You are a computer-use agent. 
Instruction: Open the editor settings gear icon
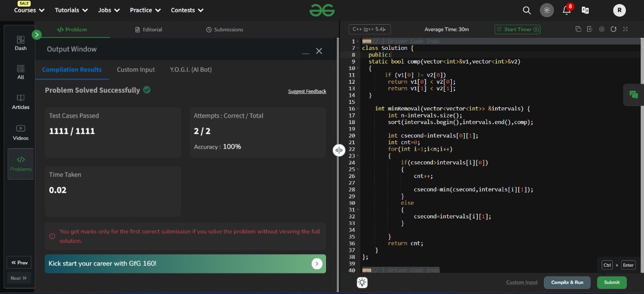tap(602, 29)
